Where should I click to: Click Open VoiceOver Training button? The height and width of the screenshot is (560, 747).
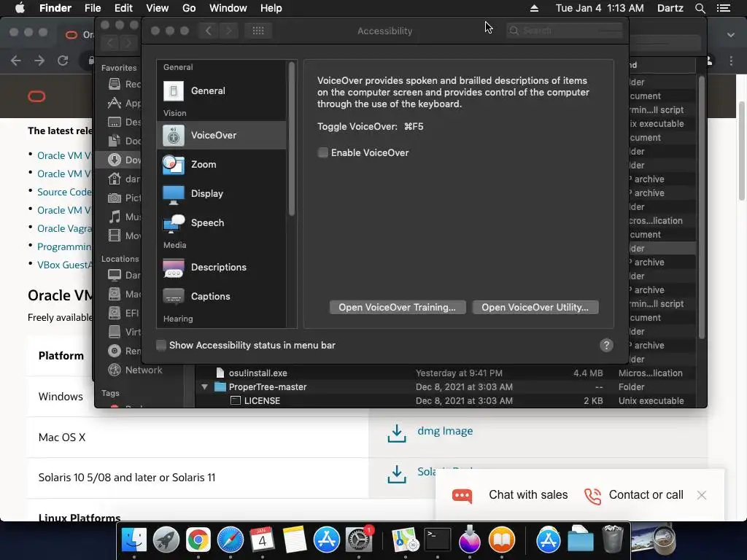pos(398,307)
